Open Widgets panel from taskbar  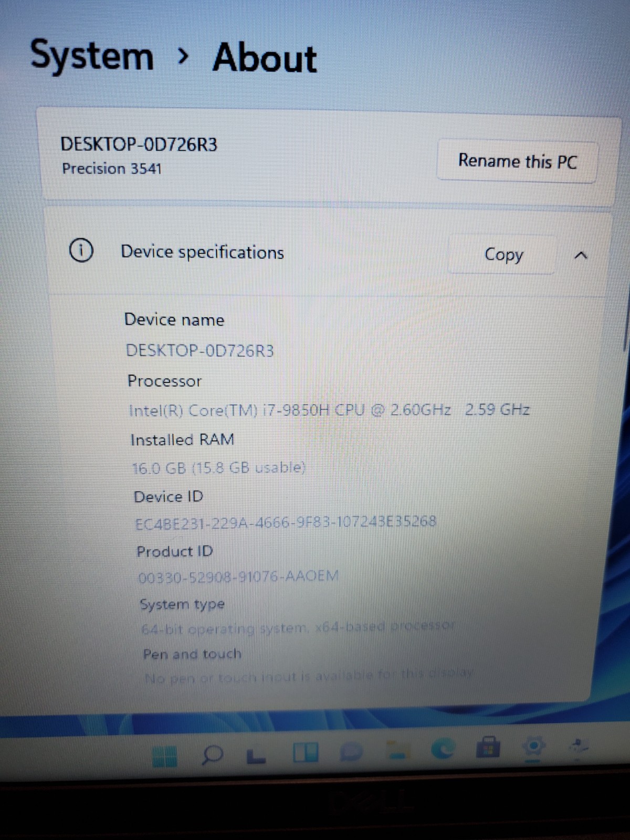[x=306, y=753]
